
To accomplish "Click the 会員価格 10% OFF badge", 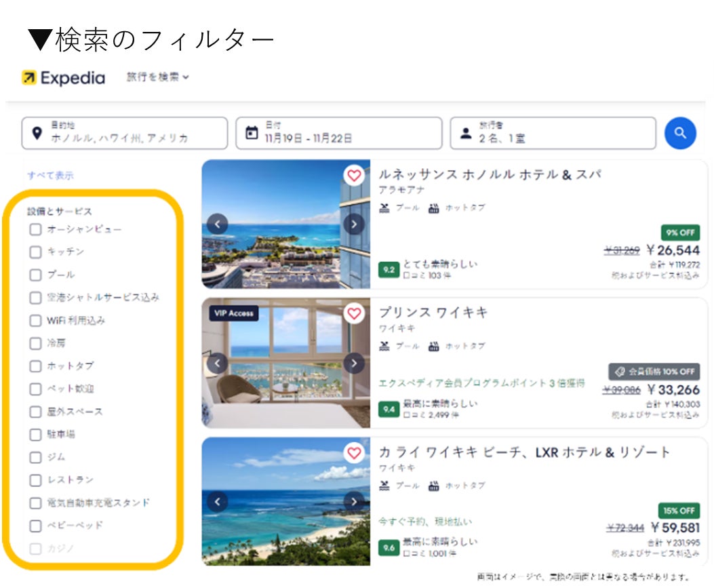I will point(654,372).
